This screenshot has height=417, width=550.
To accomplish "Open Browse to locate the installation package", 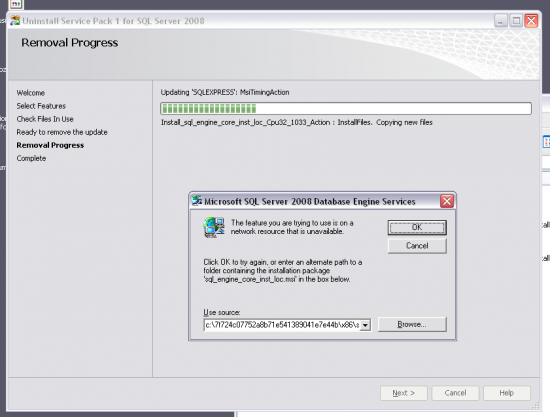I will 412,324.
